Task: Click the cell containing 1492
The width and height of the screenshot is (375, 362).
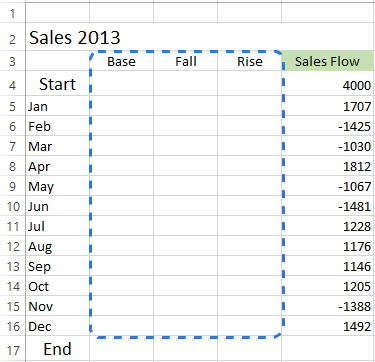Action: (328, 326)
